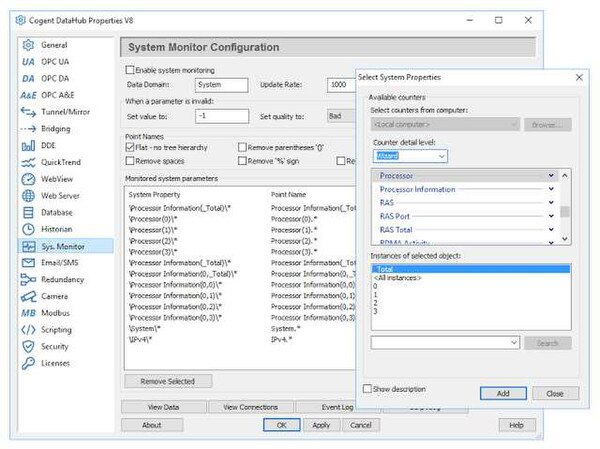This screenshot has height=449, width=600.
Task: Click the Licenses key icon
Action: [28, 363]
